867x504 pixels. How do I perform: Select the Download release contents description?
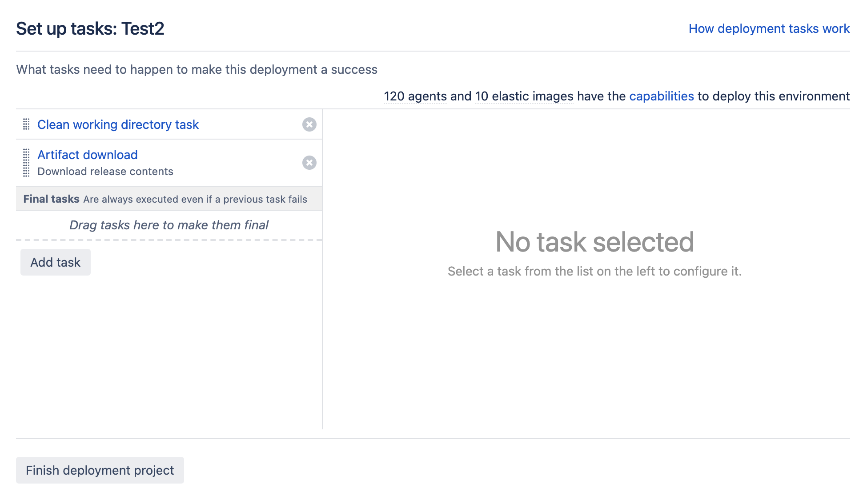(x=105, y=172)
